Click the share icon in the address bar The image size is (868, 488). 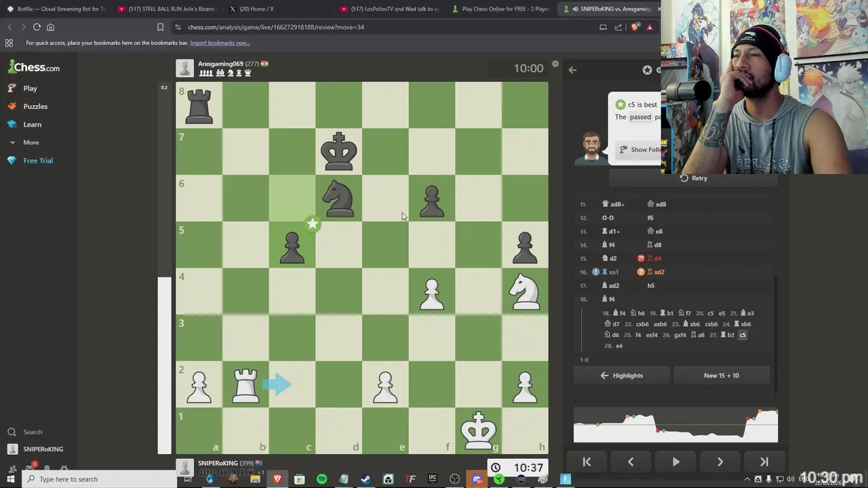click(x=618, y=27)
